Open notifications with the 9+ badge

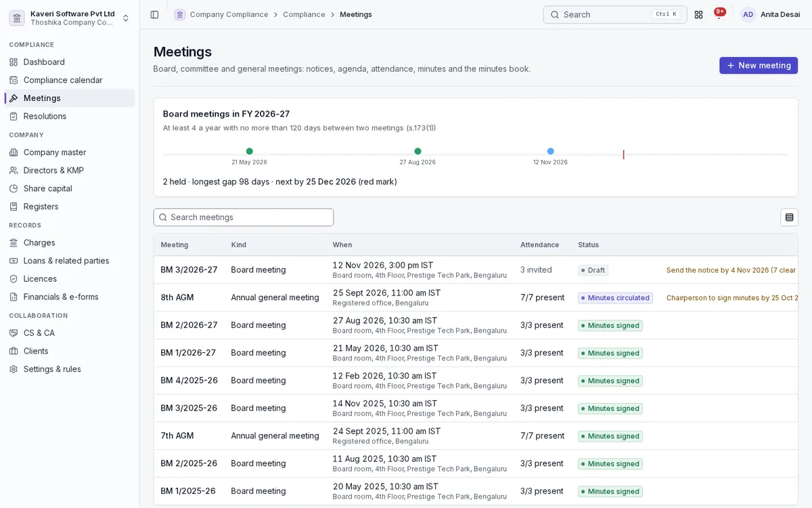click(x=719, y=14)
